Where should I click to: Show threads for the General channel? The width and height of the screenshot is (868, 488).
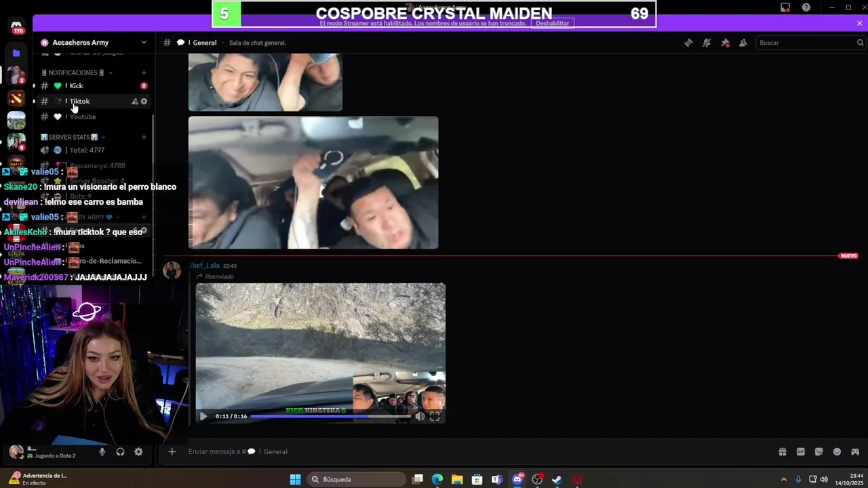[x=688, y=43]
